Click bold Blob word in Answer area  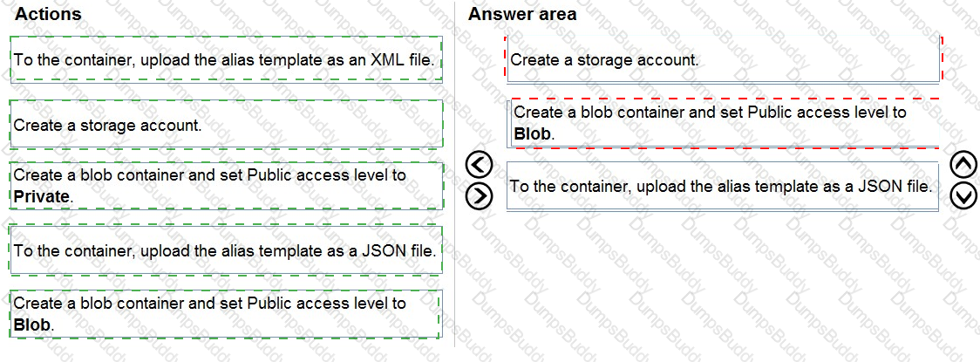coord(533,134)
